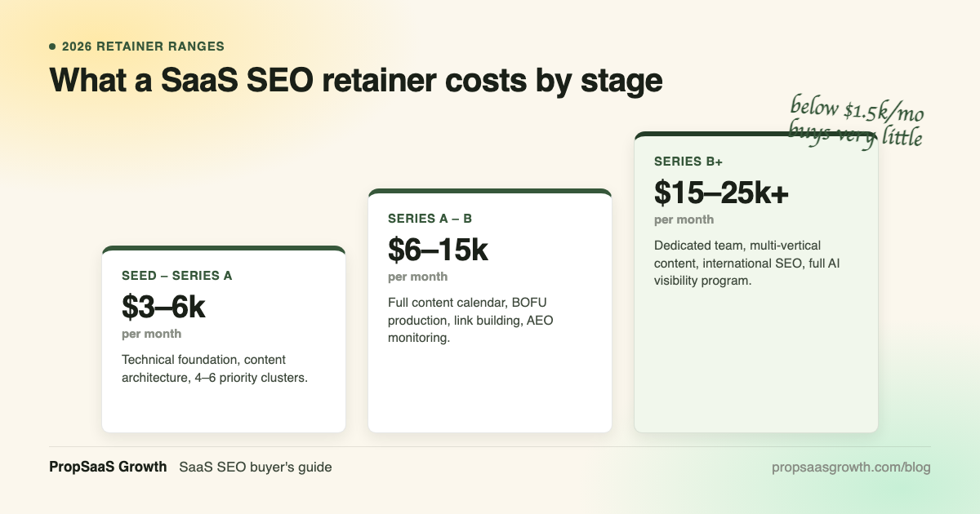Click 'per month' under $6–15k
The width and height of the screenshot is (980, 514).
pyautogui.click(x=418, y=277)
